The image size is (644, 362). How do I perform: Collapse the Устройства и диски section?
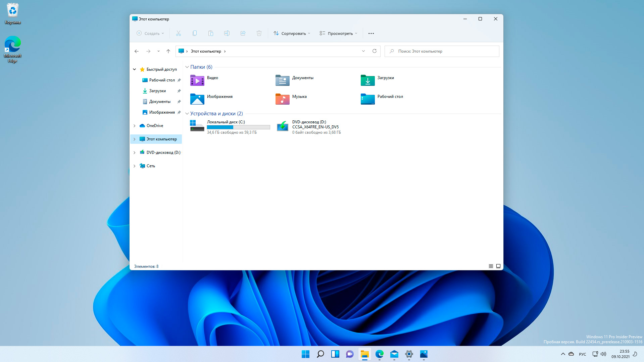pos(187,114)
